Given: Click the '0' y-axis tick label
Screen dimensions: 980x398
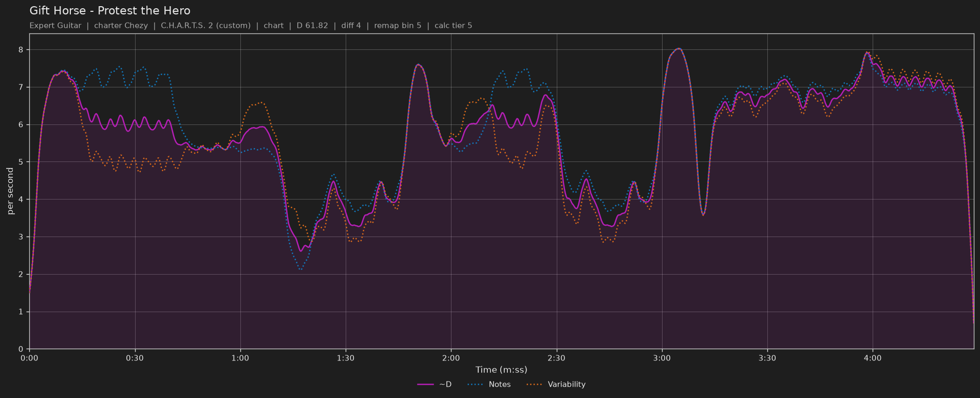Looking at the screenshot, I should click(21, 349).
